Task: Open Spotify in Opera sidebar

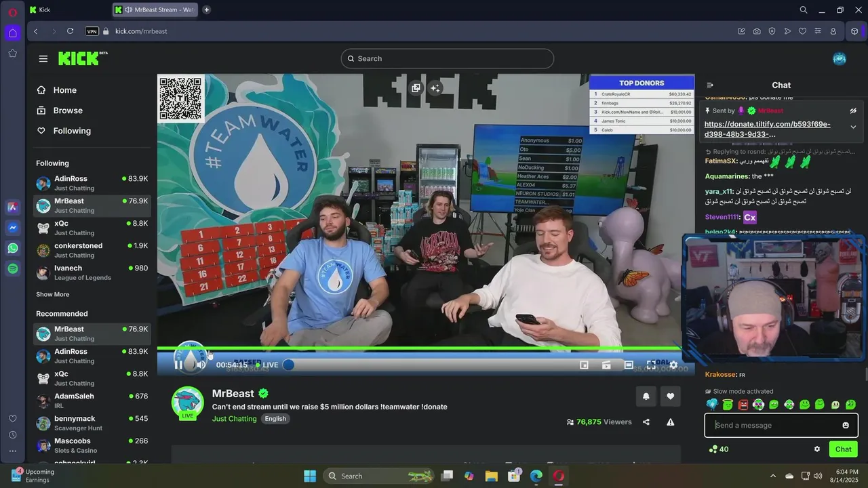Action: [13, 269]
